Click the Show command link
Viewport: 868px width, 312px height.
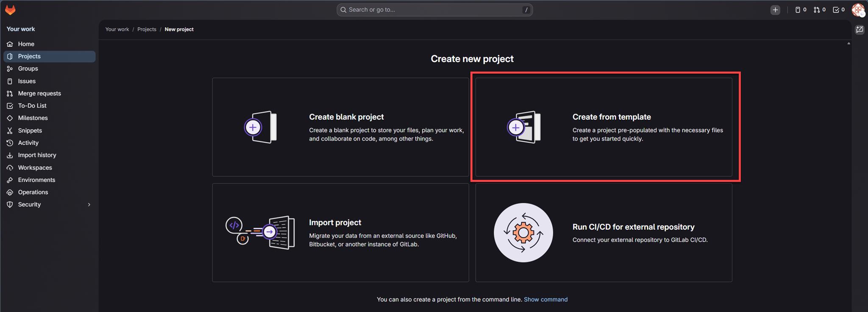click(x=545, y=300)
